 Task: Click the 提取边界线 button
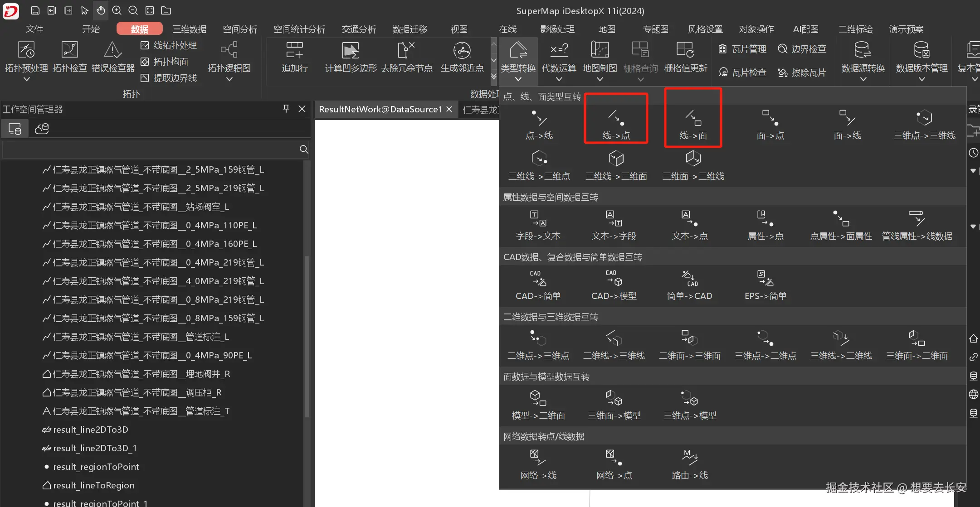pyautogui.click(x=169, y=78)
